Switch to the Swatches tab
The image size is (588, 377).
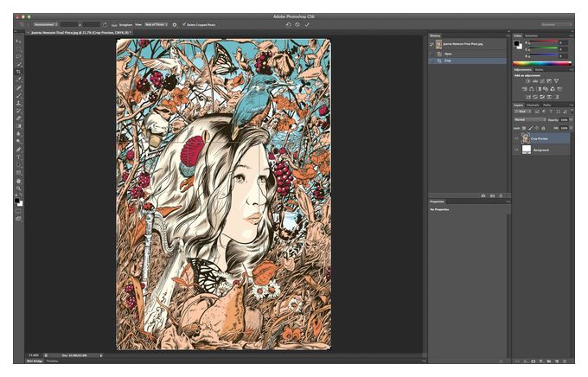(x=532, y=35)
